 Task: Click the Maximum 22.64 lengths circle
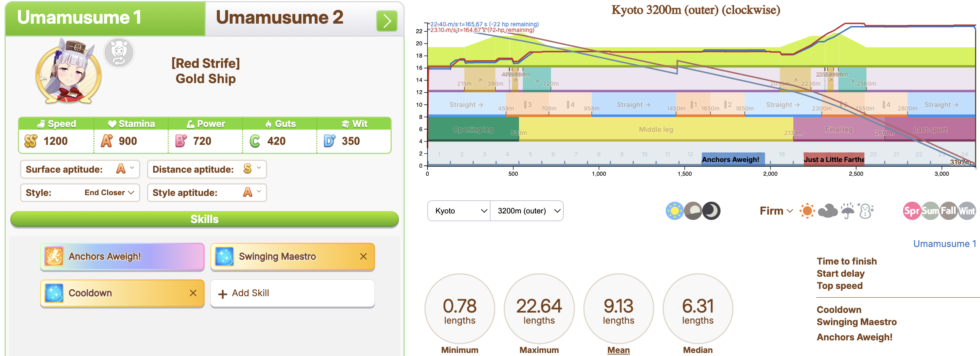[539, 309]
